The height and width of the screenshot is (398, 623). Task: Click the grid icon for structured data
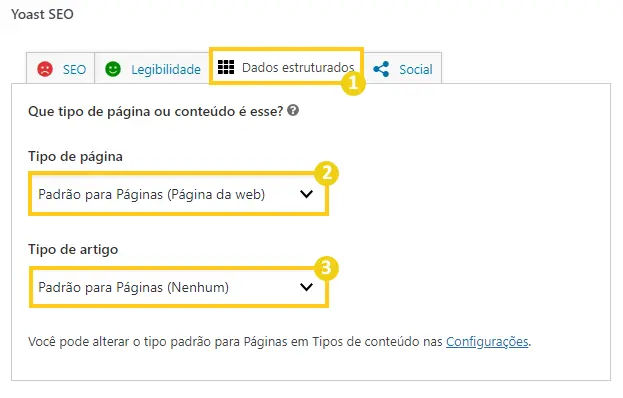click(226, 67)
